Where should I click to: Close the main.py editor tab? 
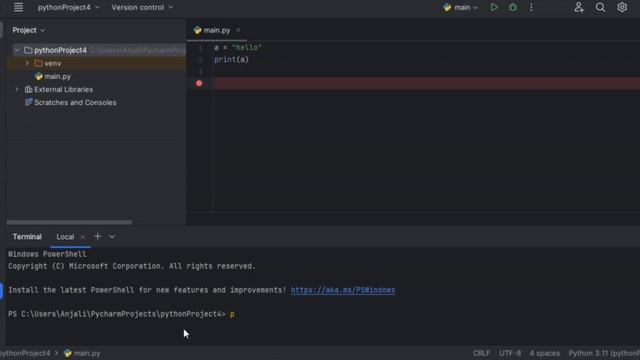(x=238, y=30)
